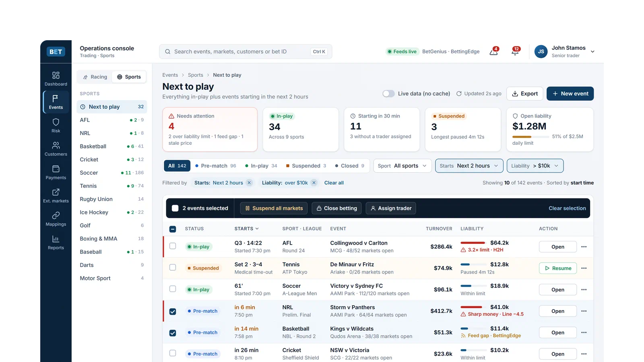Click the New event button
Image resolution: width=644 pixels, height=362 pixels.
[570, 94]
